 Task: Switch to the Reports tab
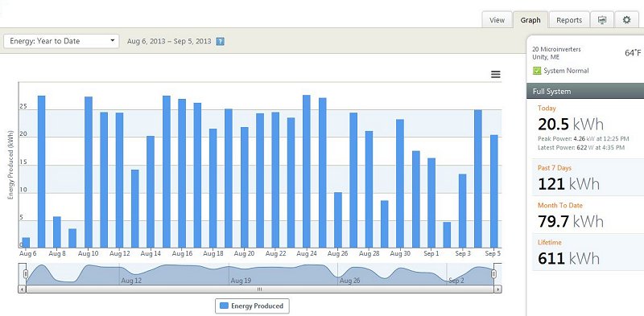tap(569, 20)
